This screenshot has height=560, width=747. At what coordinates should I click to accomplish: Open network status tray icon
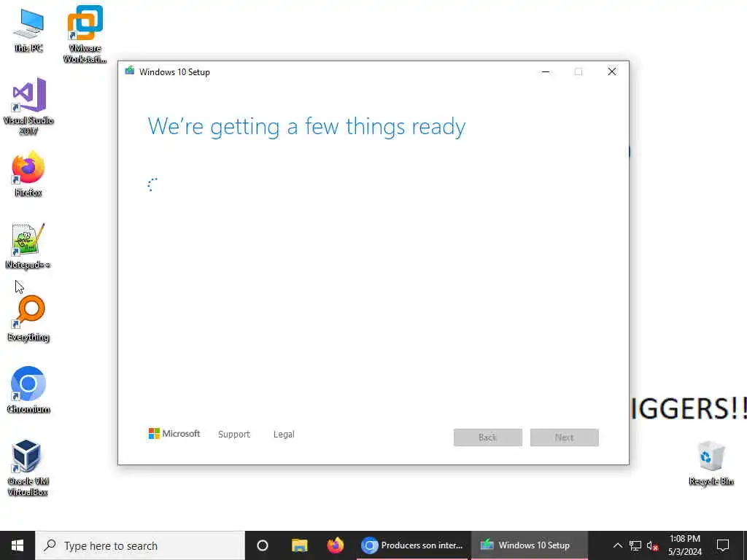click(x=635, y=545)
